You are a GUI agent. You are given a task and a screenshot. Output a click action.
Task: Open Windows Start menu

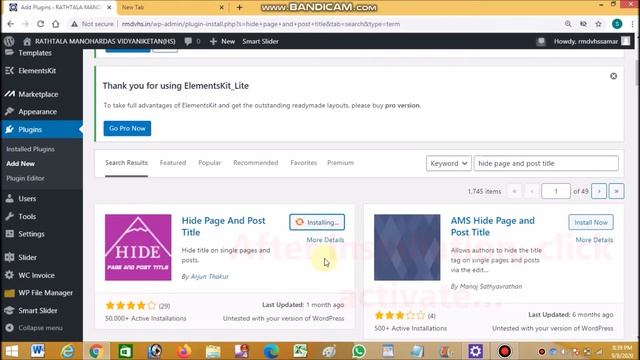pos(11,351)
